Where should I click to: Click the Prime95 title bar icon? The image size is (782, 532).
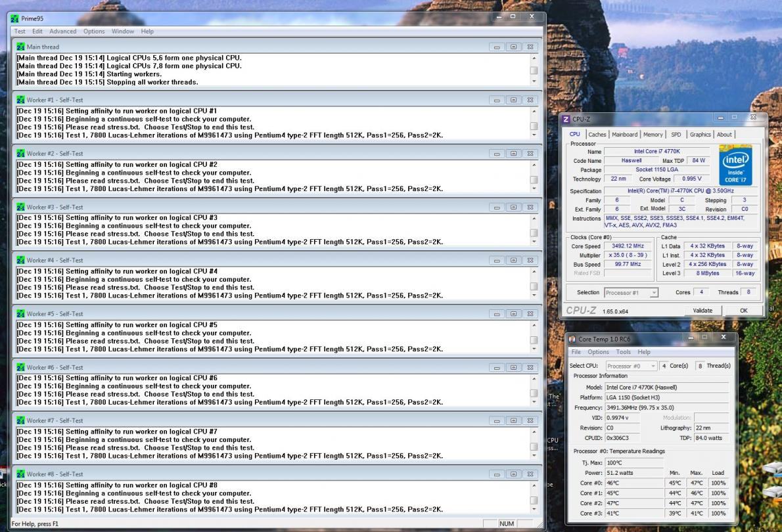[x=14, y=18]
